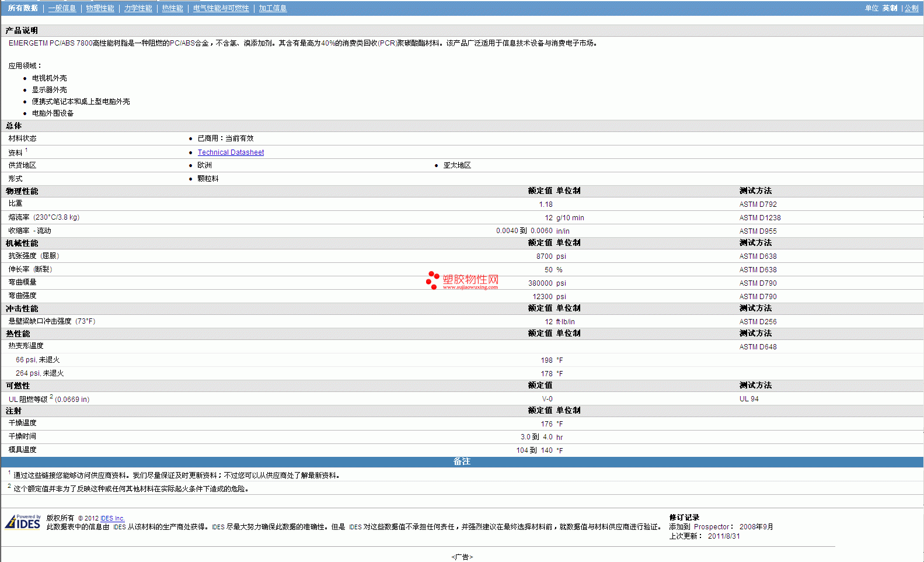Open the Technical Datasheet link
This screenshot has height=562, width=924.
(231, 152)
